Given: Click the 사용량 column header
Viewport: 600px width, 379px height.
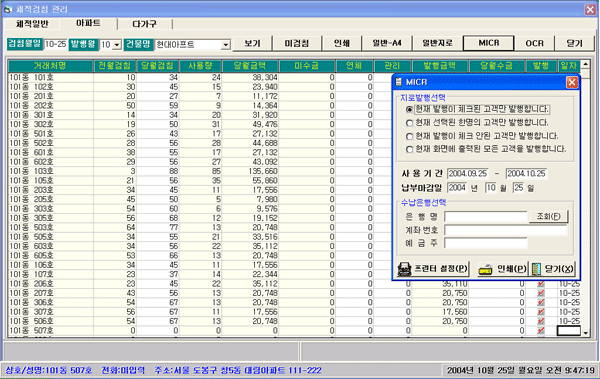Looking at the screenshot, I should [x=201, y=66].
